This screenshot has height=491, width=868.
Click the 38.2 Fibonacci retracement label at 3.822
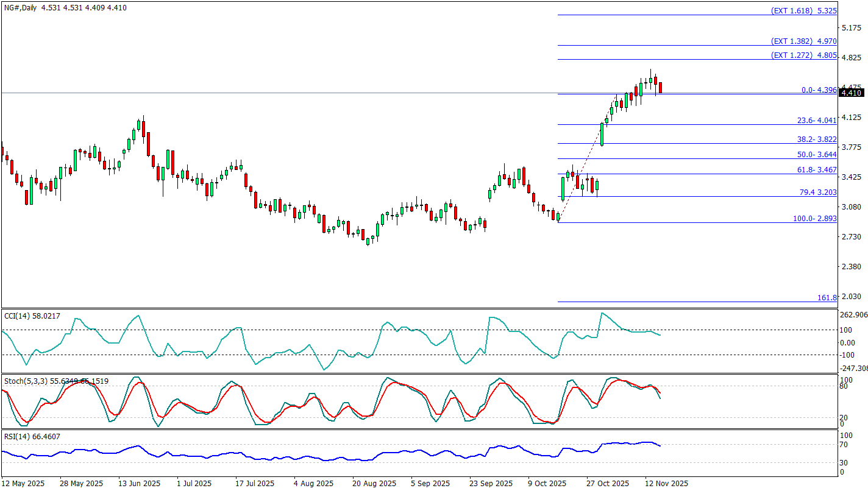point(817,140)
